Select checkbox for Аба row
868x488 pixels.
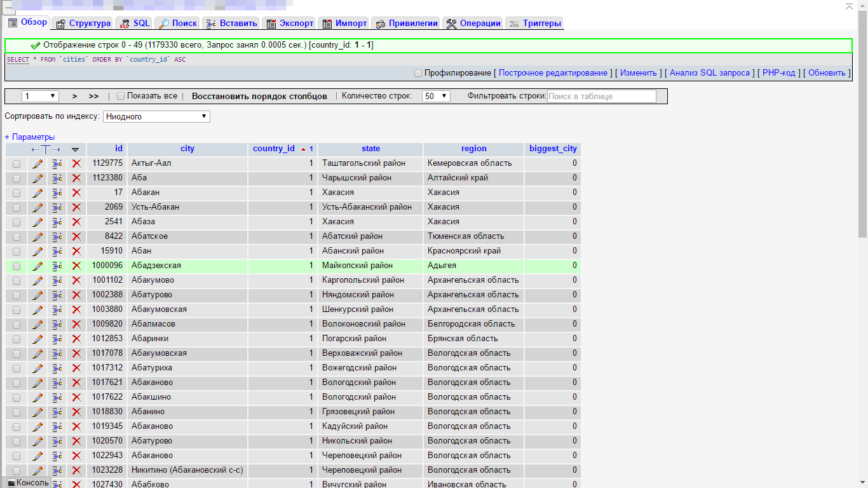pyautogui.click(x=17, y=179)
